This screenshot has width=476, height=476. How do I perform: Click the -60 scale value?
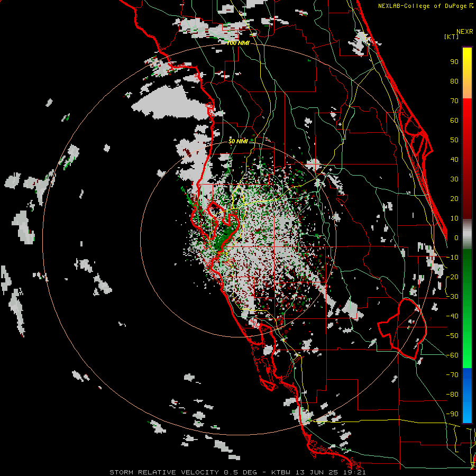[452, 355]
